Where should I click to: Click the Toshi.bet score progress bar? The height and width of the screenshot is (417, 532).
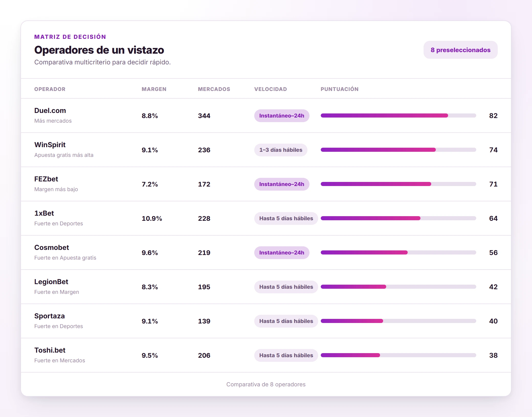click(x=398, y=355)
